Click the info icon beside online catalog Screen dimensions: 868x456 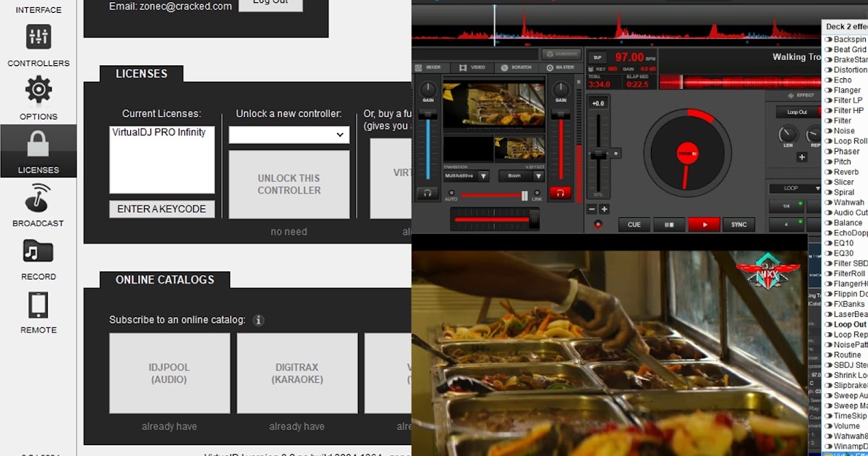[x=258, y=320]
